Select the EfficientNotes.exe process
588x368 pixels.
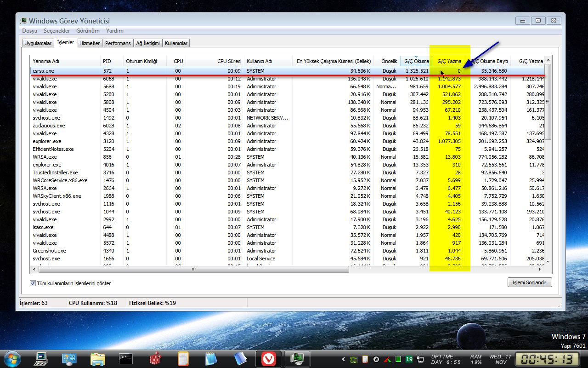click(287, 149)
